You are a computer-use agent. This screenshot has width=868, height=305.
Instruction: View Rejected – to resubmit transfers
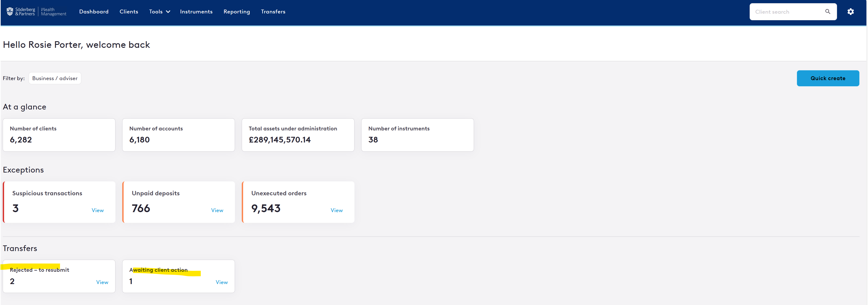pos(102,282)
